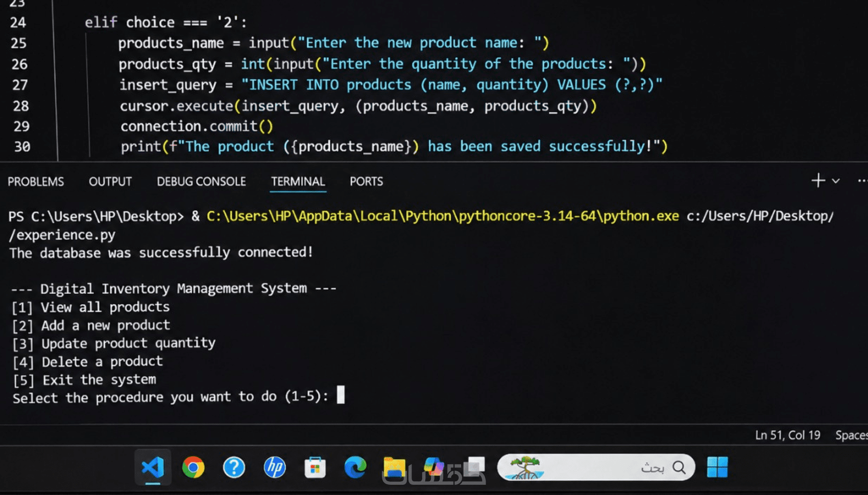Open the Windows Start menu
The width and height of the screenshot is (868, 495).
[x=717, y=467]
